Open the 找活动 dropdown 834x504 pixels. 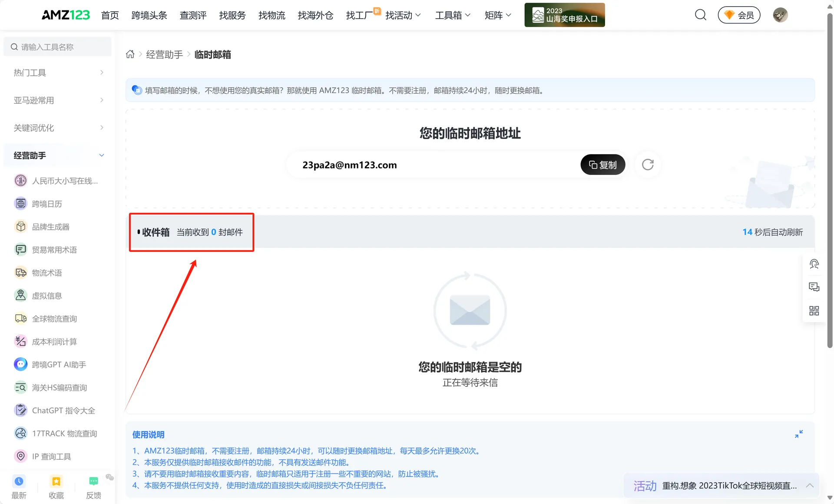403,15
